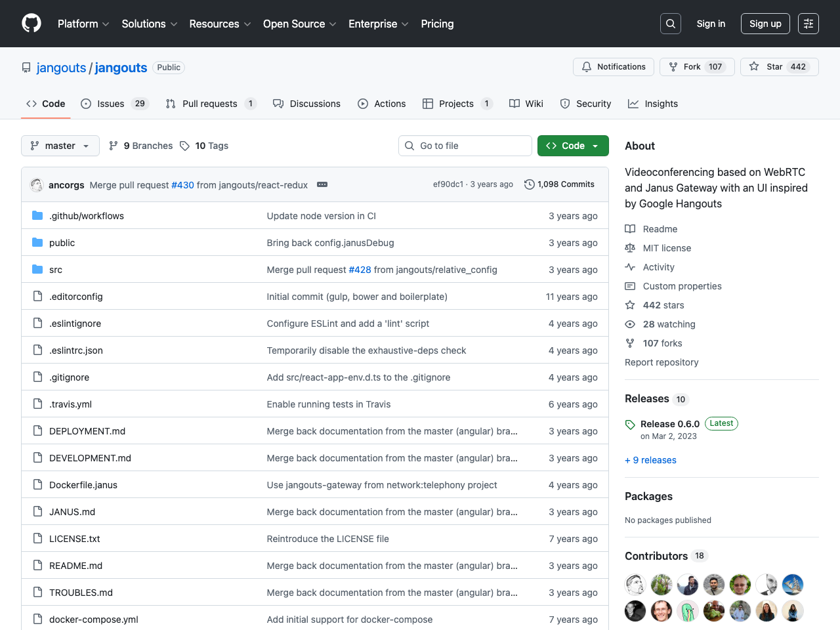The image size is (840, 630).
Task: Click the Release 0.6.0 tag icon
Action: click(630, 424)
